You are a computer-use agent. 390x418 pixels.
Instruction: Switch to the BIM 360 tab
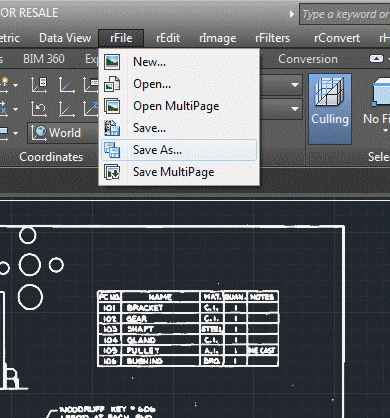click(x=44, y=59)
